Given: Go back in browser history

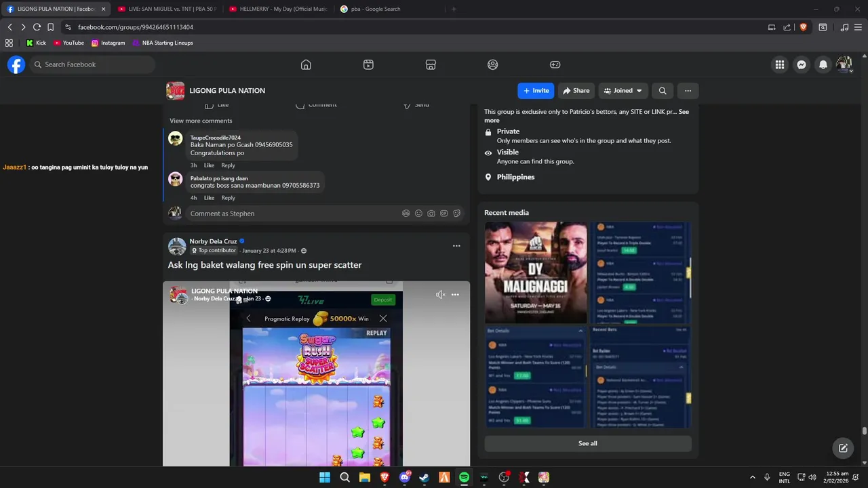Looking at the screenshot, I should (x=9, y=27).
